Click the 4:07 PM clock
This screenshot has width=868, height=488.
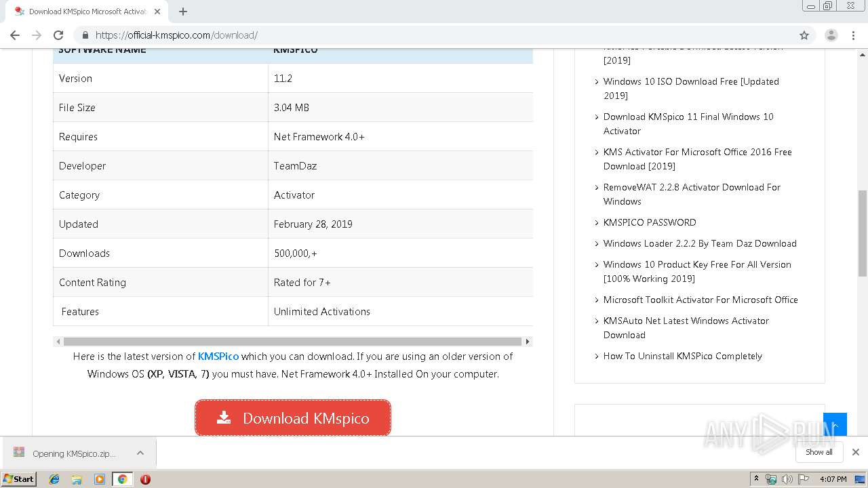[x=833, y=479]
